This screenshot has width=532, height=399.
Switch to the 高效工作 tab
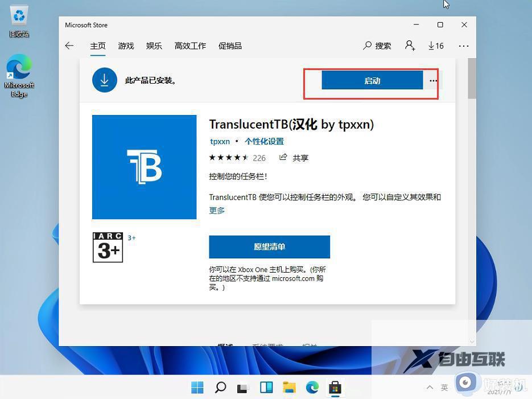pyautogui.click(x=190, y=46)
